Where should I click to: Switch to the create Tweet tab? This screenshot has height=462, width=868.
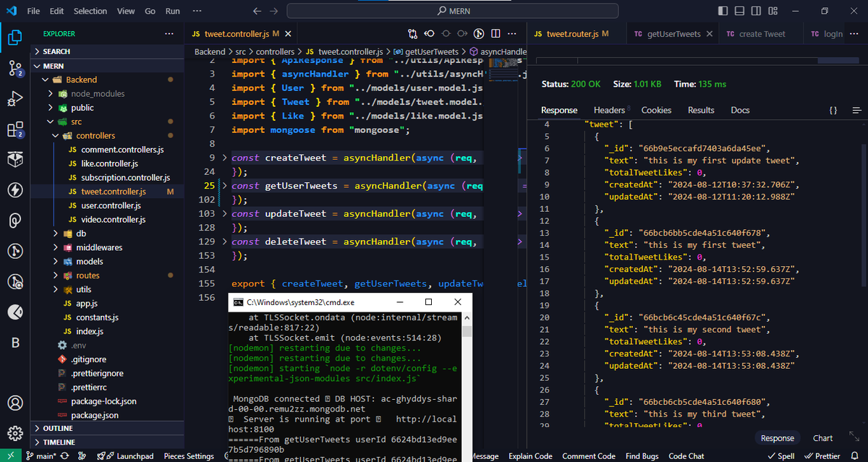click(x=762, y=34)
